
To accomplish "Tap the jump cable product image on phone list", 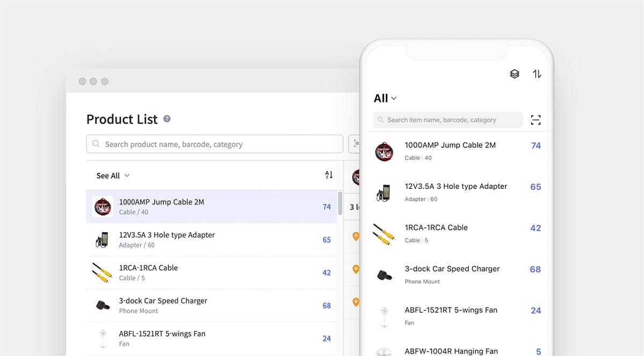I will click(384, 150).
